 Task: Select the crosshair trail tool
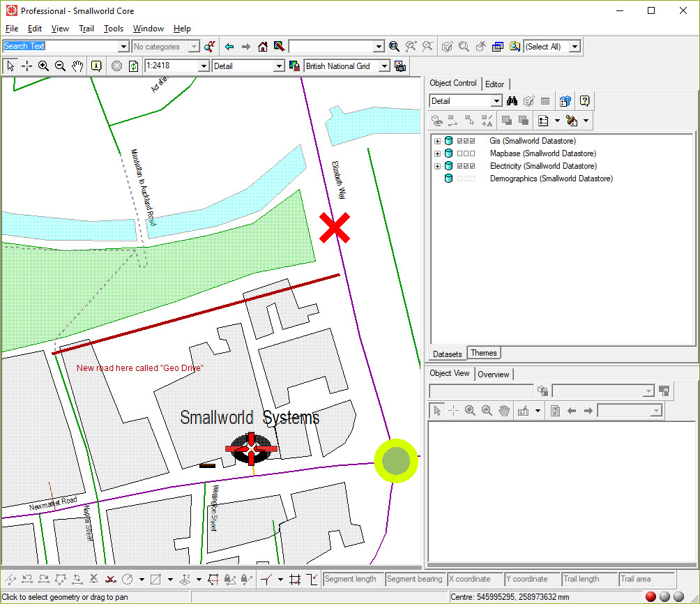tap(26, 66)
